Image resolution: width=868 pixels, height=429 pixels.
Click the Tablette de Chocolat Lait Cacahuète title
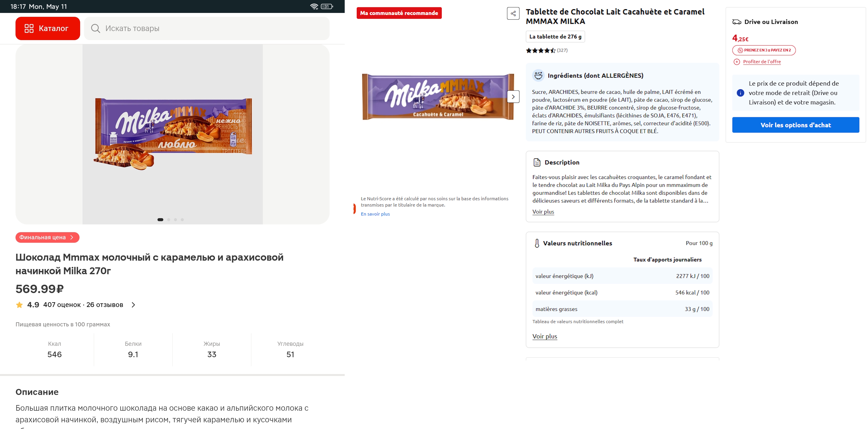pyautogui.click(x=615, y=16)
